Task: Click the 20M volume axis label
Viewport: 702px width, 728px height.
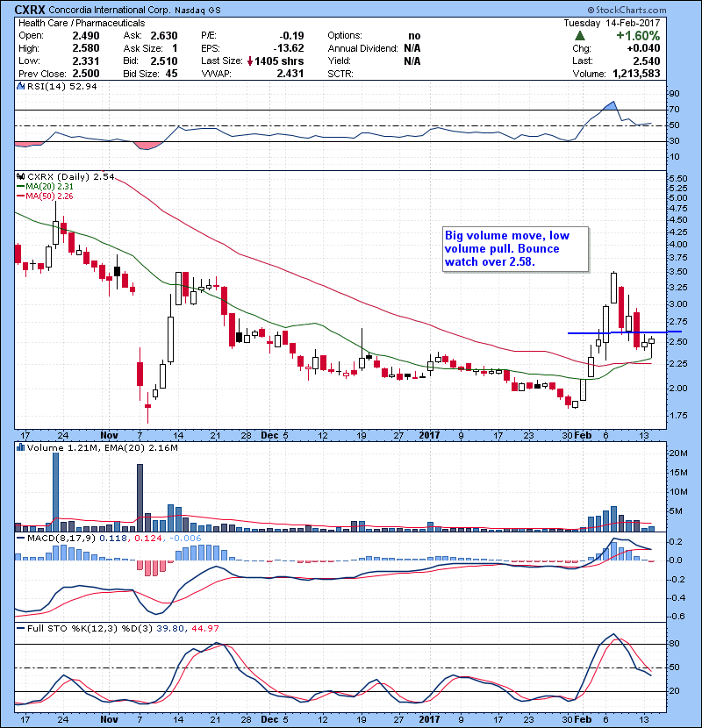Action: [x=679, y=453]
